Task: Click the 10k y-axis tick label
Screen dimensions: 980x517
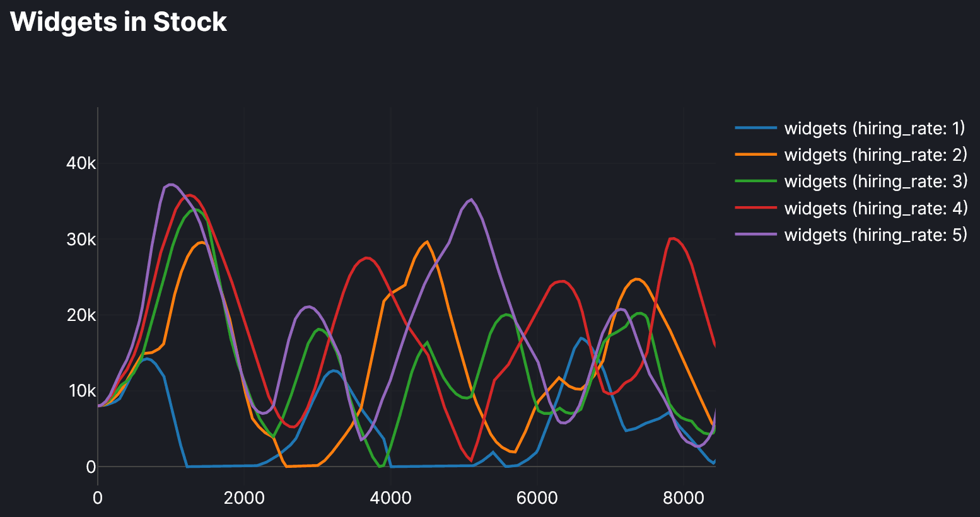Action: pyautogui.click(x=81, y=391)
